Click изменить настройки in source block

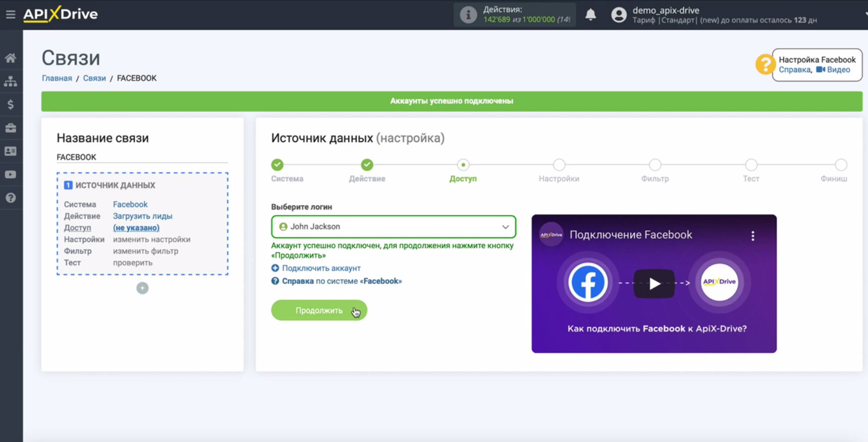tap(151, 239)
